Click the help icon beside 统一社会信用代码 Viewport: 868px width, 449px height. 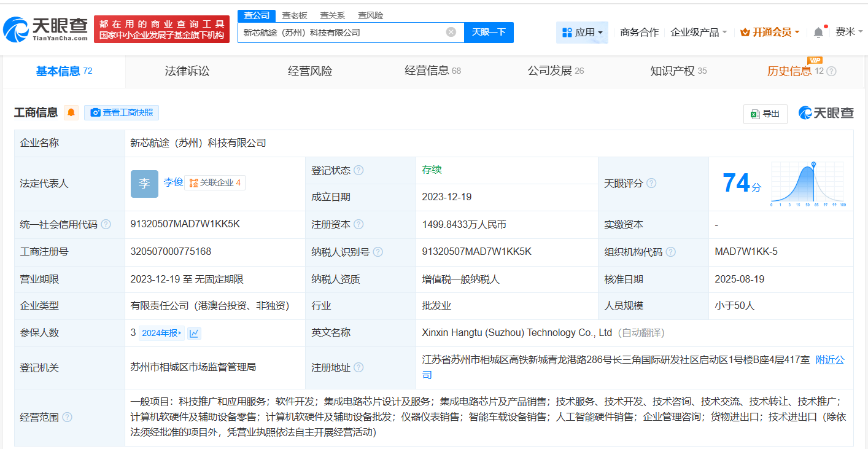coord(105,224)
